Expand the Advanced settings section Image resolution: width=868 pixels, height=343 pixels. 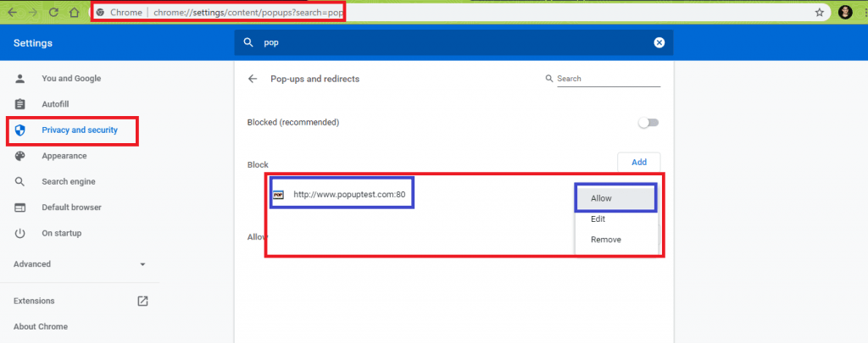[x=80, y=264]
